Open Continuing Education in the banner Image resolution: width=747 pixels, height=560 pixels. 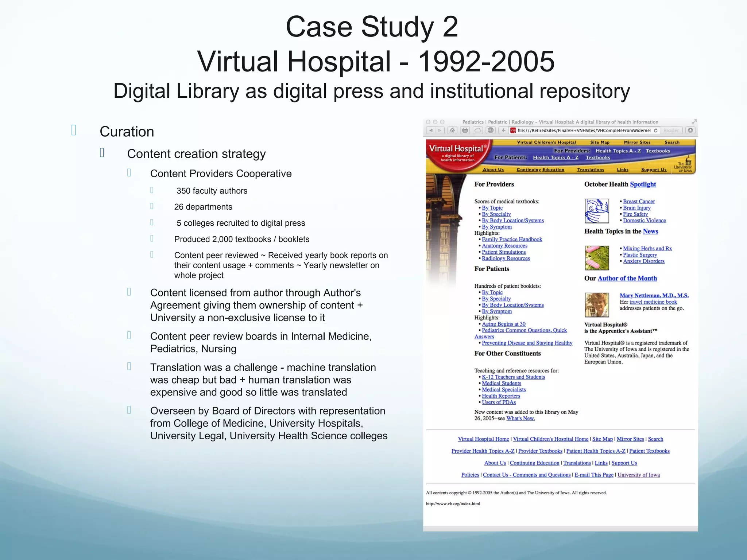point(540,170)
